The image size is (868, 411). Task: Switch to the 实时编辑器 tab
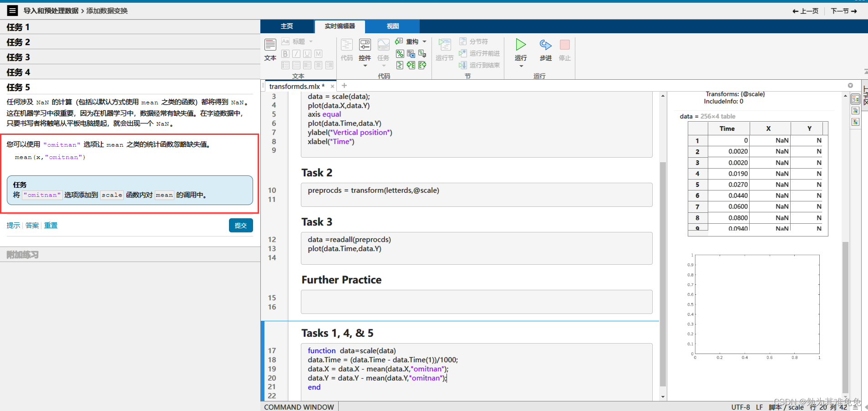pos(340,26)
